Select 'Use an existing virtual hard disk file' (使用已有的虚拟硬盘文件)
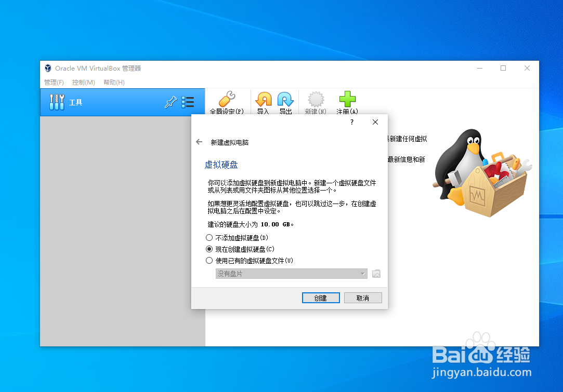The height and width of the screenshot is (392, 563). coord(249,261)
